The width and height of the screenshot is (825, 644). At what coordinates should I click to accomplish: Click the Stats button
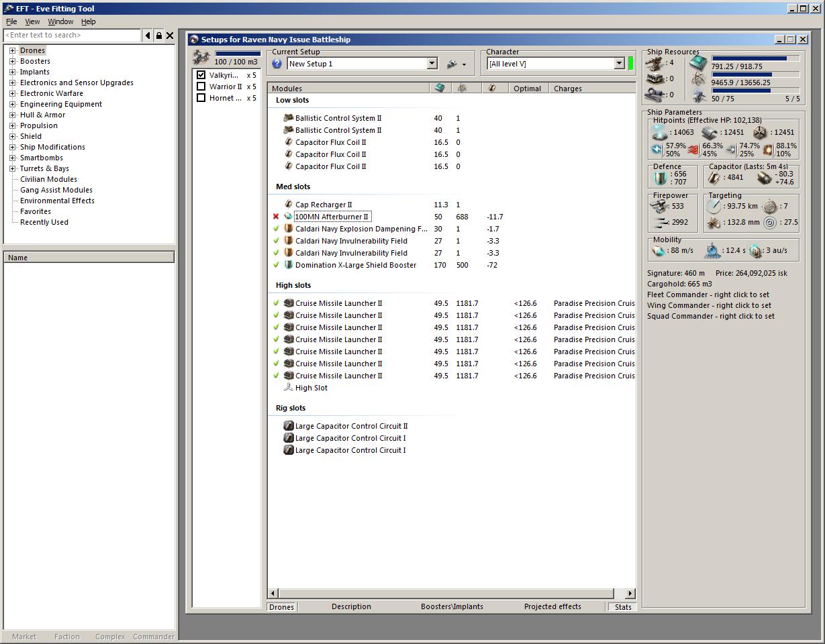pos(623,606)
